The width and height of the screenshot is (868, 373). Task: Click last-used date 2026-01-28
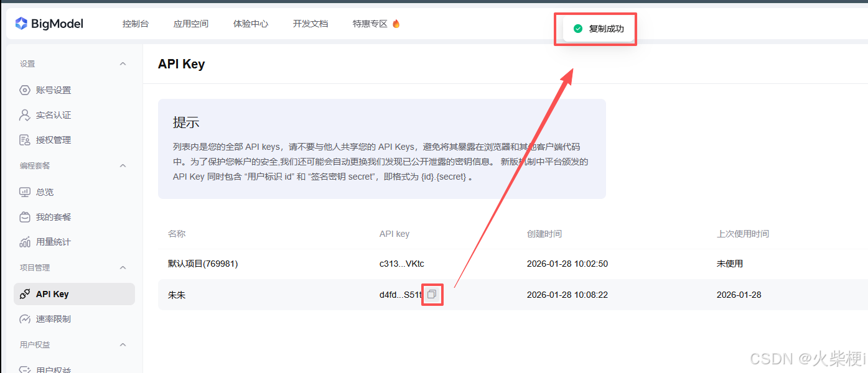[x=739, y=295]
